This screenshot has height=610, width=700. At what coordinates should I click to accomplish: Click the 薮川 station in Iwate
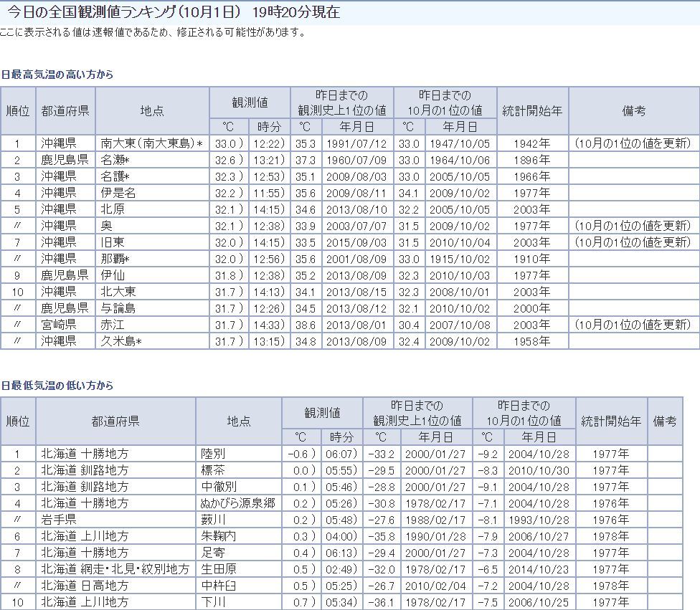tap(214, 520)
